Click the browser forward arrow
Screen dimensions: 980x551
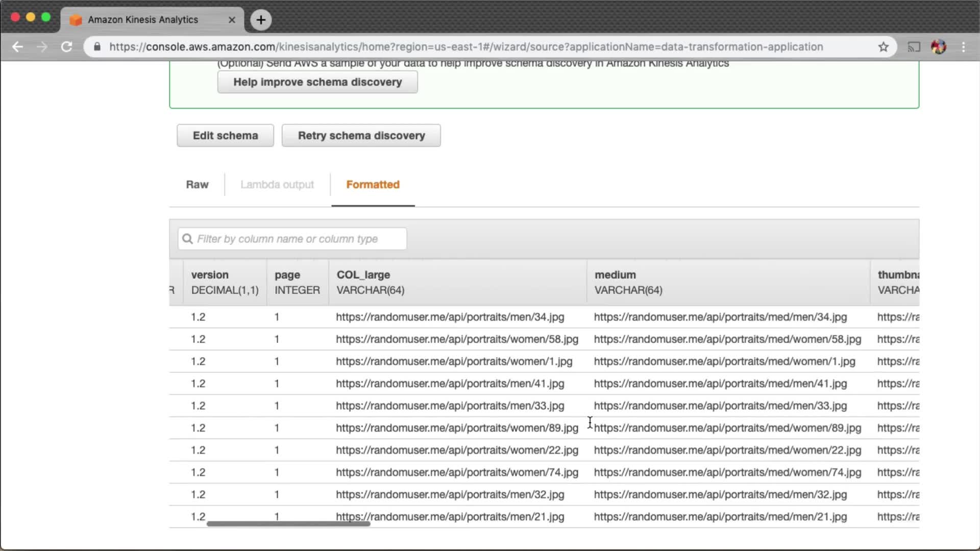(x=42, y=47)
